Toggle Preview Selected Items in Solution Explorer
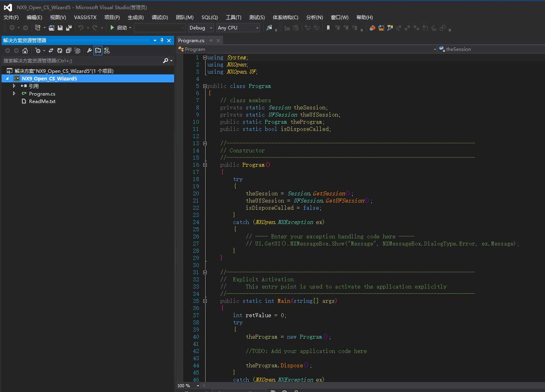 pos(98,51)
